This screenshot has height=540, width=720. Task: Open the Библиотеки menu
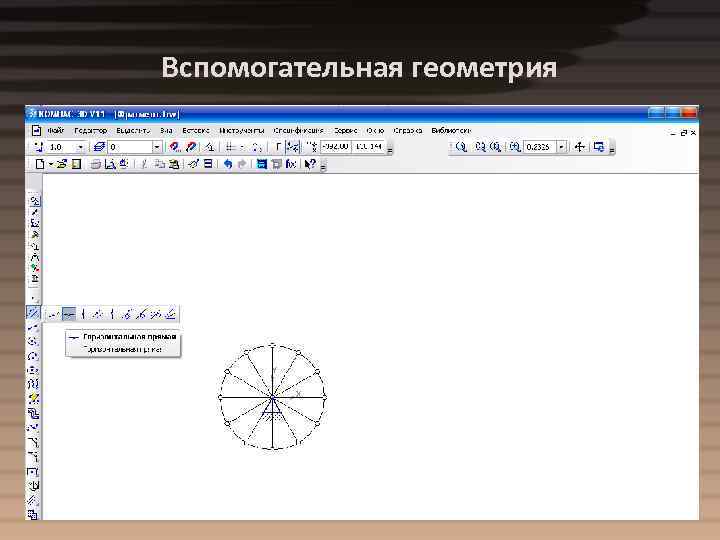pyautogui.click(x=451, y=131)
